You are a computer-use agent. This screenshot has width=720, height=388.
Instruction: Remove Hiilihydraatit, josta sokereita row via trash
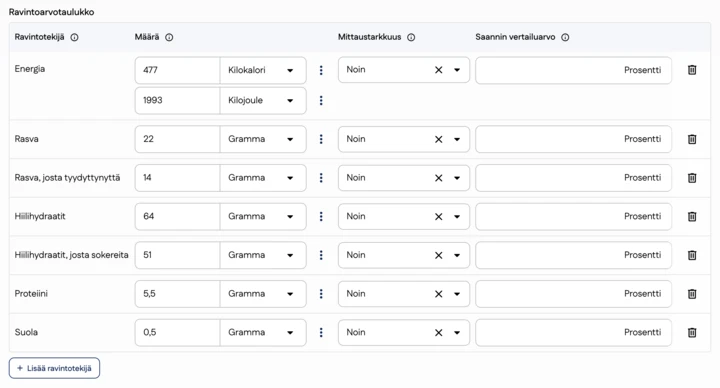click(x=692, y=255)
